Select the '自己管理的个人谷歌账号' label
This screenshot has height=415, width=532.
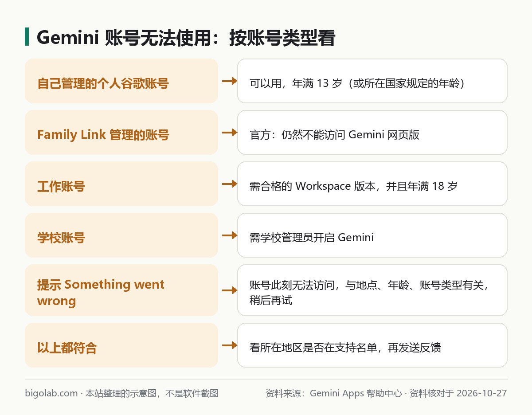click(x=103, y=83)
